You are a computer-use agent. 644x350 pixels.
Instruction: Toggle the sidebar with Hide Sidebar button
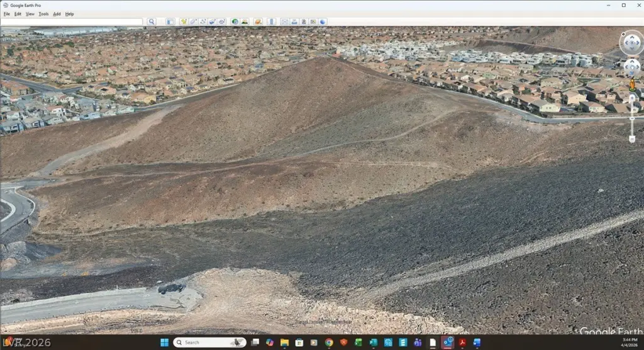(170, 21)
